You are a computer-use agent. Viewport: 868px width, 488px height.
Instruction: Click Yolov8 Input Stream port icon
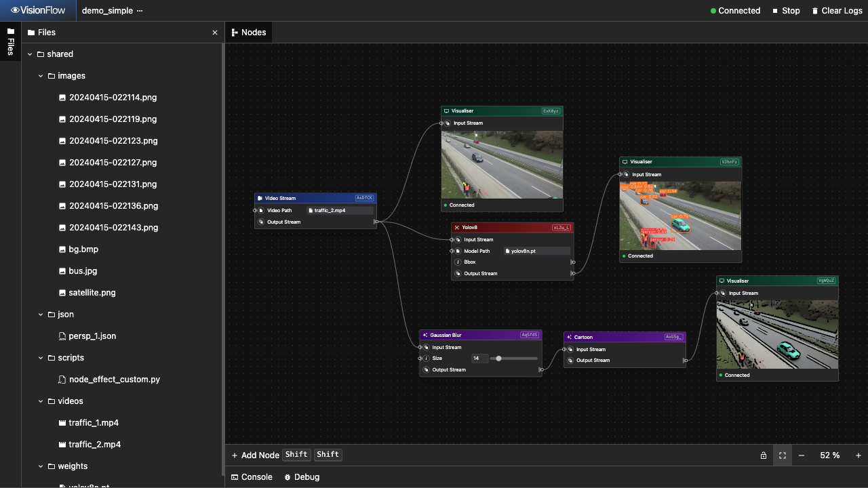pos(458,240)
